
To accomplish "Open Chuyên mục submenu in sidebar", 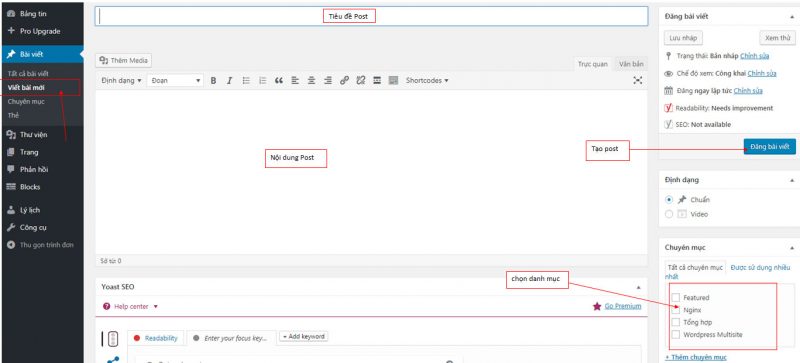I will (x=26, y=101).
